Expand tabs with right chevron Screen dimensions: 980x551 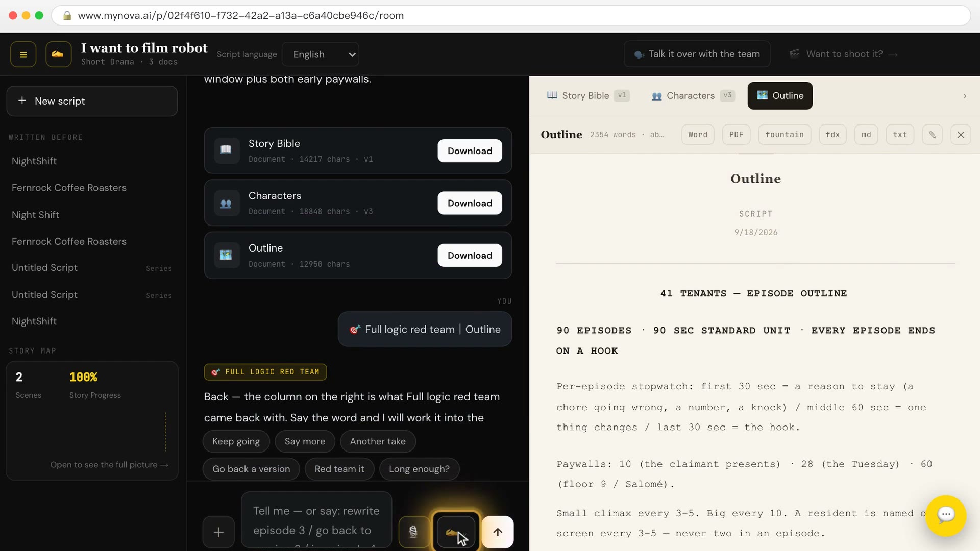(965, 96)
